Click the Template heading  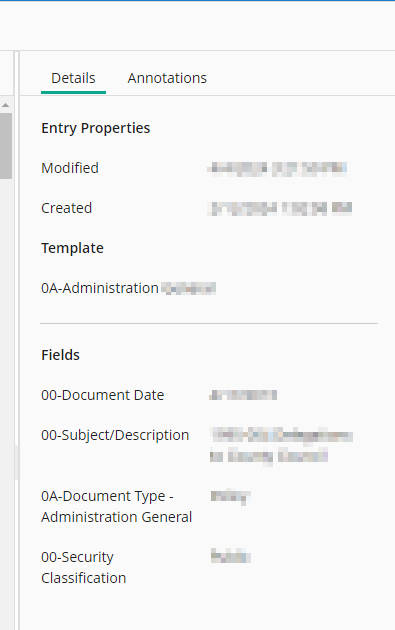72,248
